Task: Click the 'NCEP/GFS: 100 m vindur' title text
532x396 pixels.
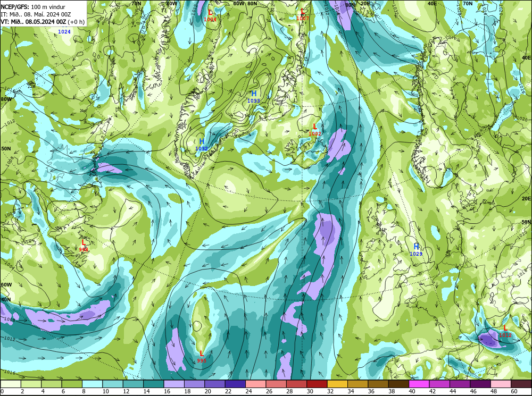Action: pyautogui.click(x=32, y=7)
